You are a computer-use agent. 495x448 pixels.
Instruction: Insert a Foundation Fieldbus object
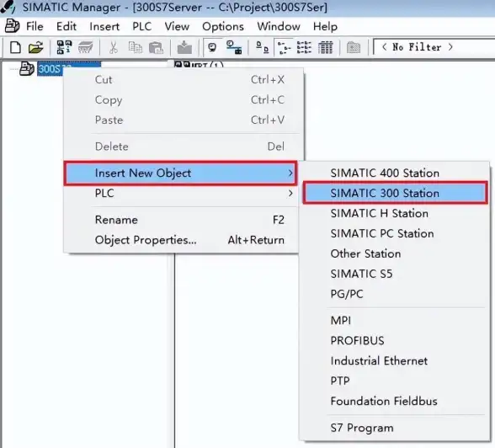(x=395, y=401)
